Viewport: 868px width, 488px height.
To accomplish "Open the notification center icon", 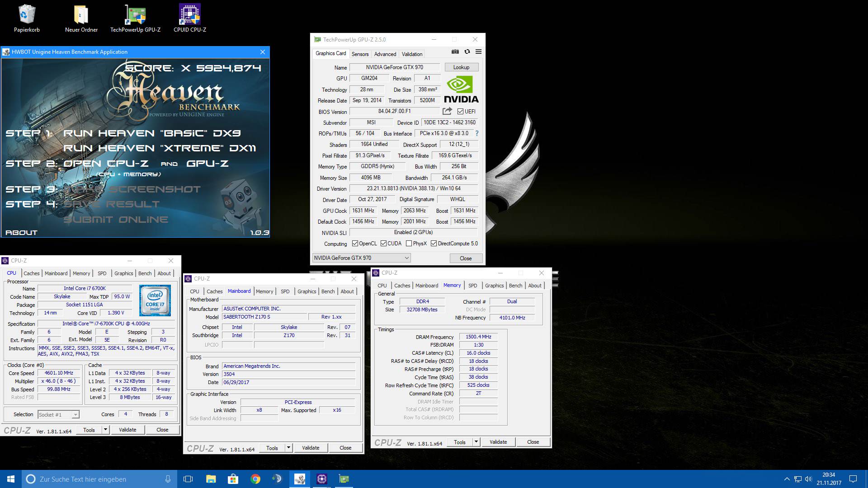I will coord(853,479).
